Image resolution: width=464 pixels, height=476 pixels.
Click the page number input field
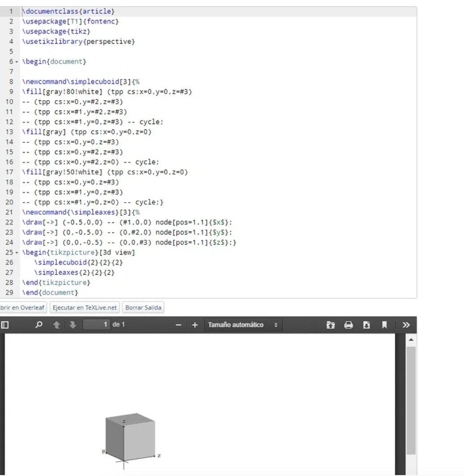[x=97, y=325]
